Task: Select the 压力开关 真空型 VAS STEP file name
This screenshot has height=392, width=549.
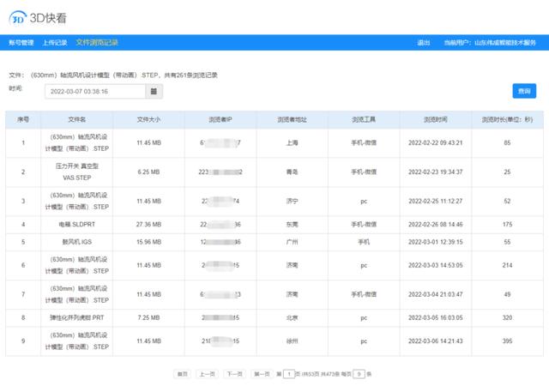Action: [77, 172]
